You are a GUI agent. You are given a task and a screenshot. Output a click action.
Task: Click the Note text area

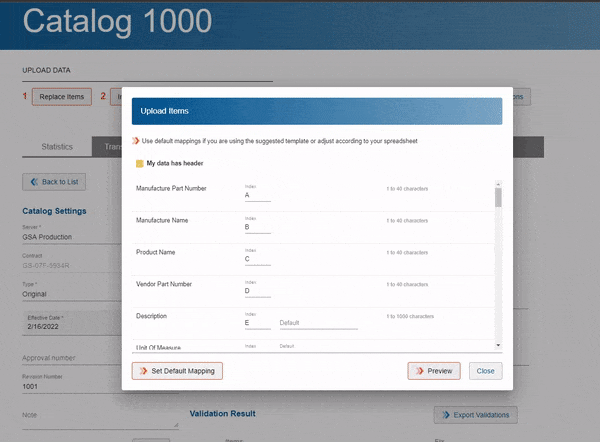(x=100, y=417)
